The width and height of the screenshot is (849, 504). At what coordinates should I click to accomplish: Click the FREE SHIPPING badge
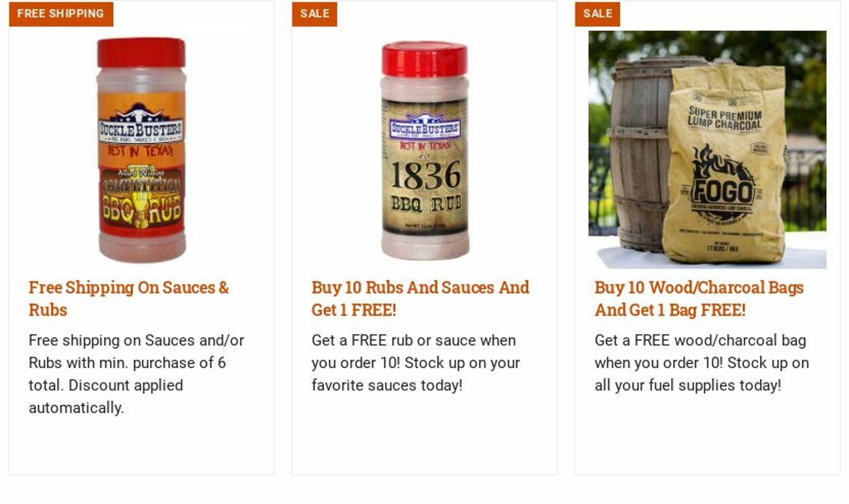[61, 14]
